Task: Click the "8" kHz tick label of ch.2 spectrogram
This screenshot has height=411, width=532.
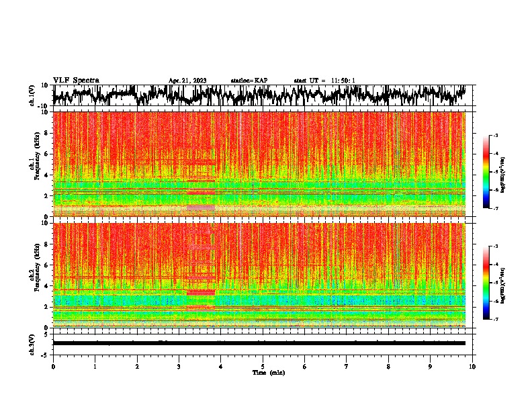Action: (46, 244)
